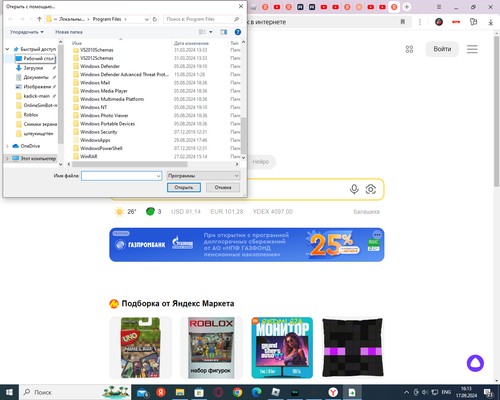The image size is (500, 400).
Task: Open the help icon in the file dialog
Action: 238,32
